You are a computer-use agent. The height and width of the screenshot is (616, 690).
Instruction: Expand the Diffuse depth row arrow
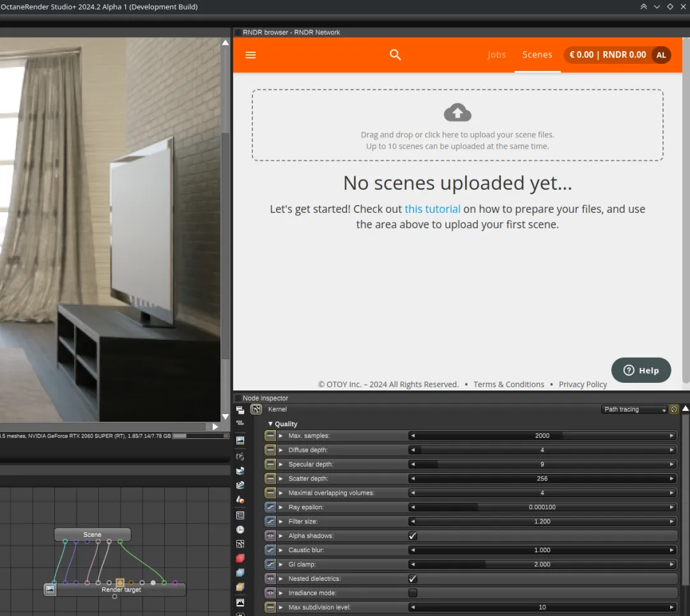pyautogui.click(x=281, y=450)
